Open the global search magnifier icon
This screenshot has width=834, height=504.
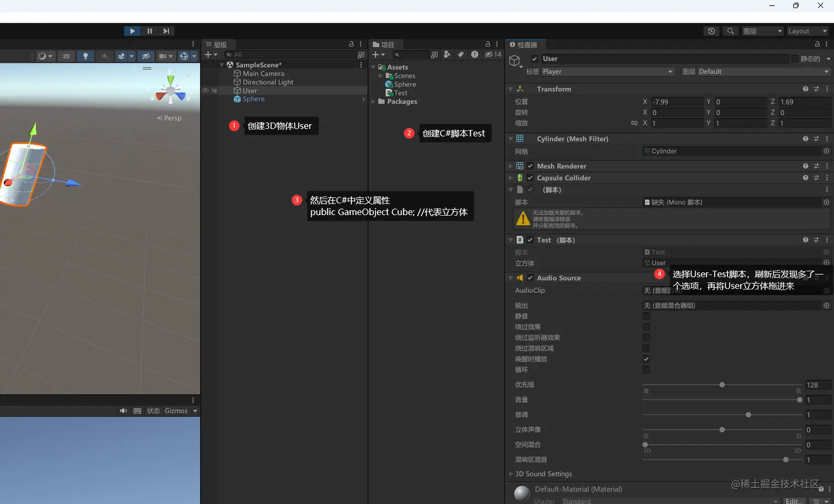pos(730,31)
